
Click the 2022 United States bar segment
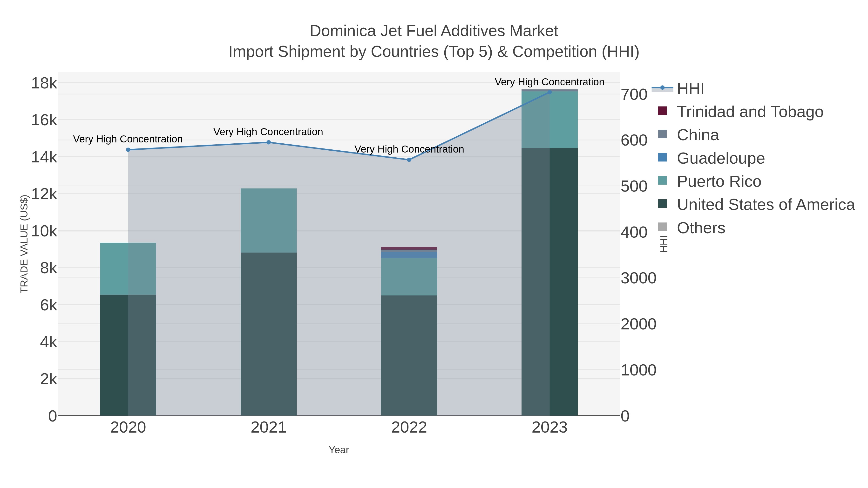(x=409, y=356)
